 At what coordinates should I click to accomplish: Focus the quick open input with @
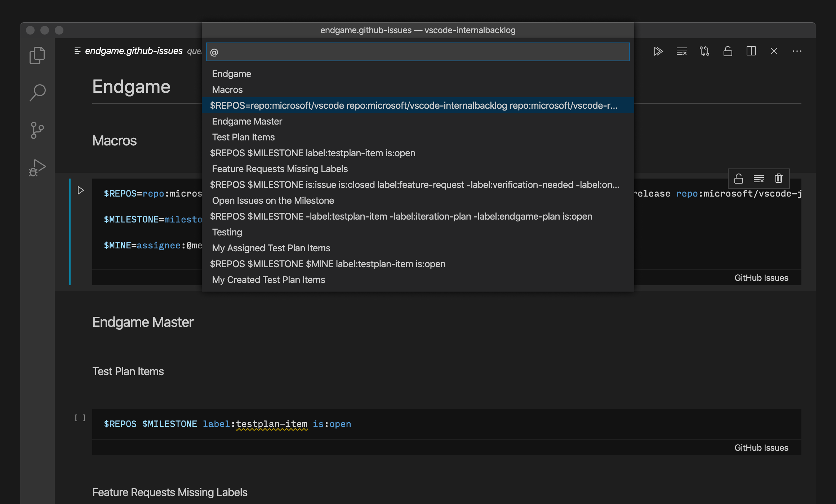click(x=418, y=52)
